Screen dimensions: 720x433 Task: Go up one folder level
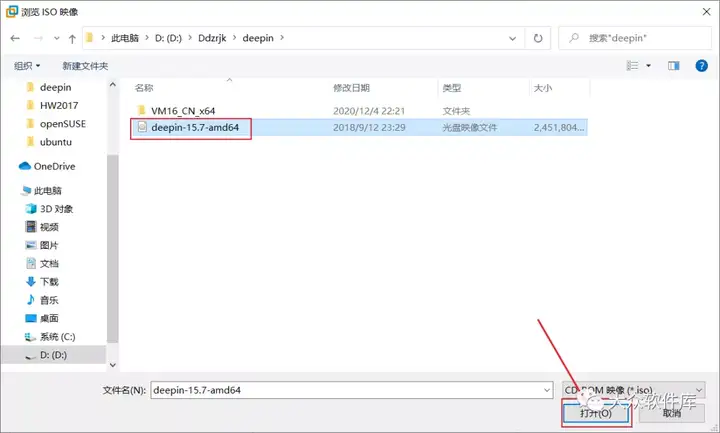(x=72, y=39)
